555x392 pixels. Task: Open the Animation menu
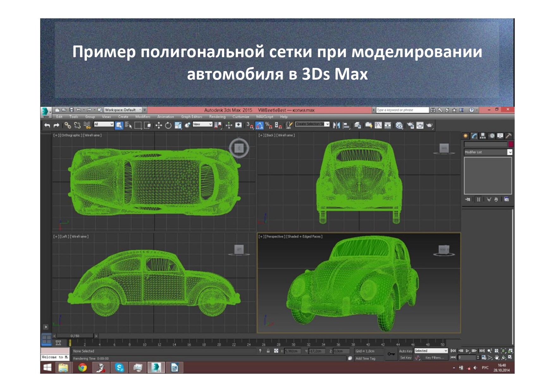point(166,117)
